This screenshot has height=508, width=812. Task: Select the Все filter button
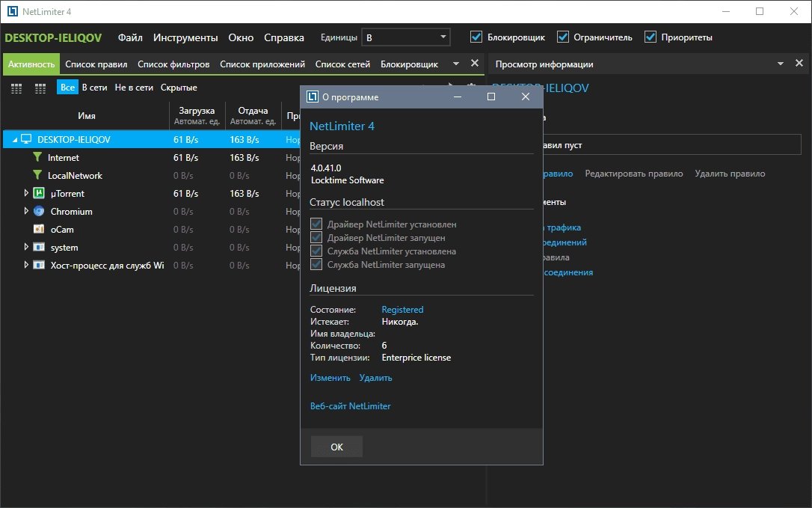coord(67,87)
